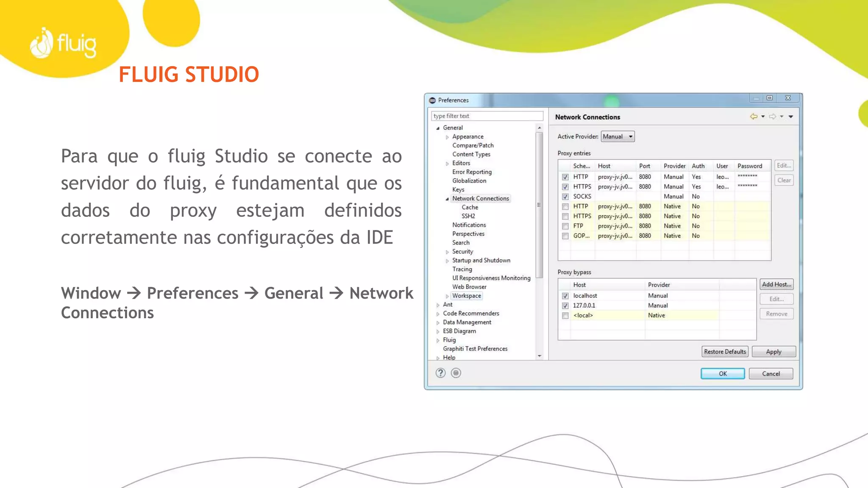This screenshot has height=488, width=868.
Task: Expand the Security tree node
Action: pyautogui.click(x=447, y=252)
